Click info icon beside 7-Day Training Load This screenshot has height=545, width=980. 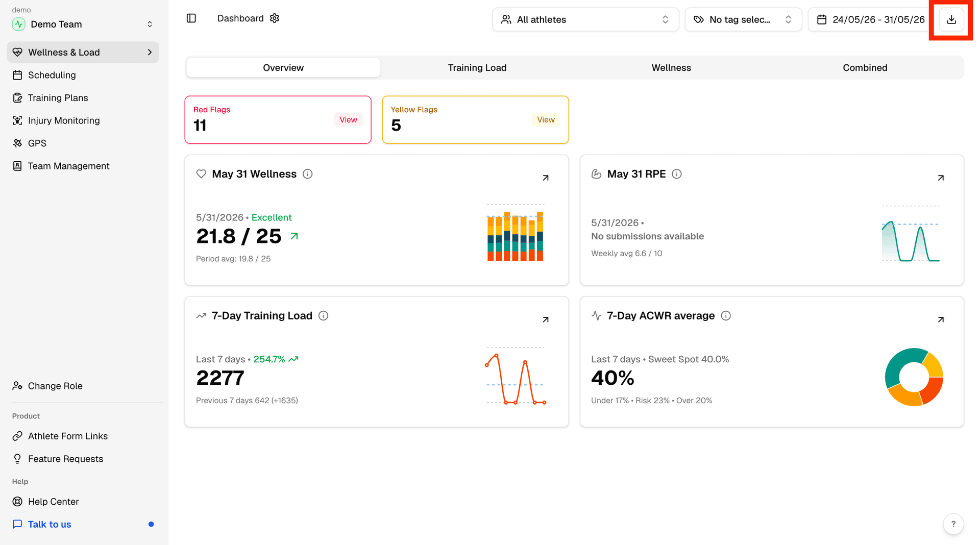324,316
